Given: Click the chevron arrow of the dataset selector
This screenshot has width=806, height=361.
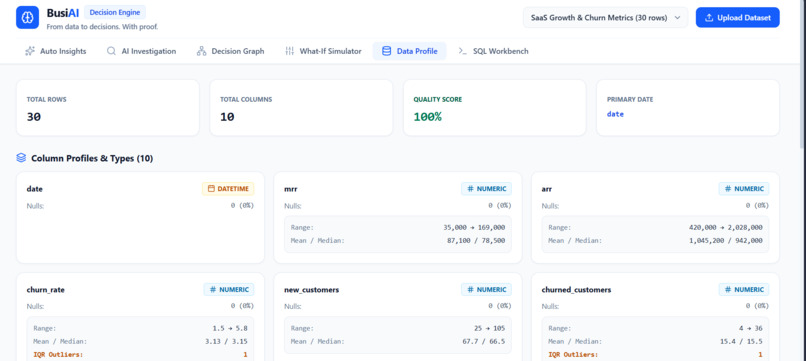Looking at the screenshot, I should tap(677, 17).
